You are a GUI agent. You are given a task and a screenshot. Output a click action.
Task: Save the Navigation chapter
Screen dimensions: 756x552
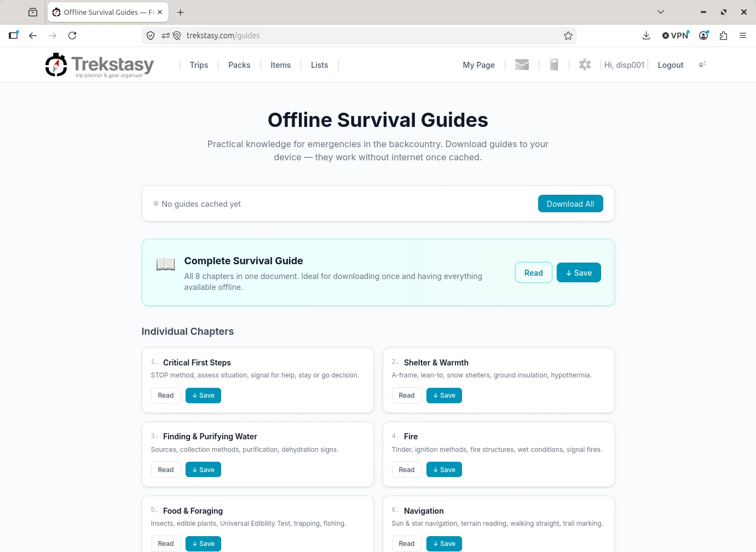[x=444, y=544]
